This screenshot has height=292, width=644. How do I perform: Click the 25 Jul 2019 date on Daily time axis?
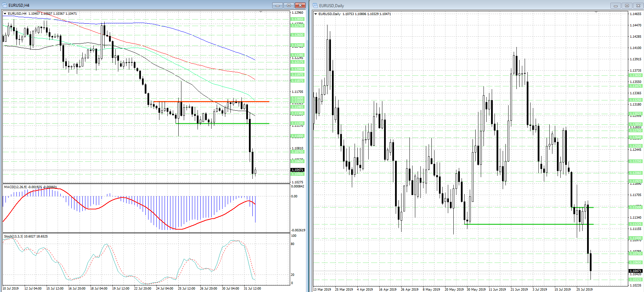584,290
